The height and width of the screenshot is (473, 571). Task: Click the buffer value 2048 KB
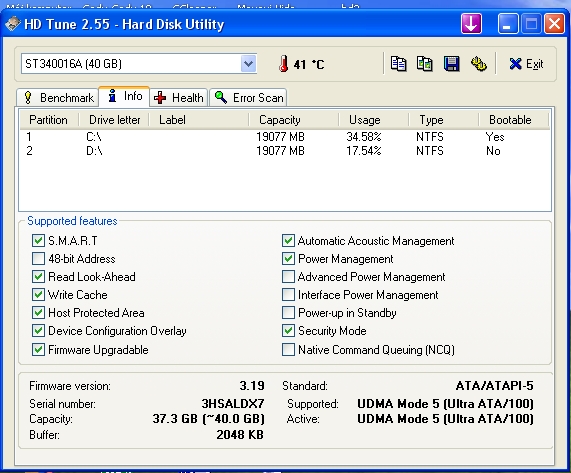(240, 435)
